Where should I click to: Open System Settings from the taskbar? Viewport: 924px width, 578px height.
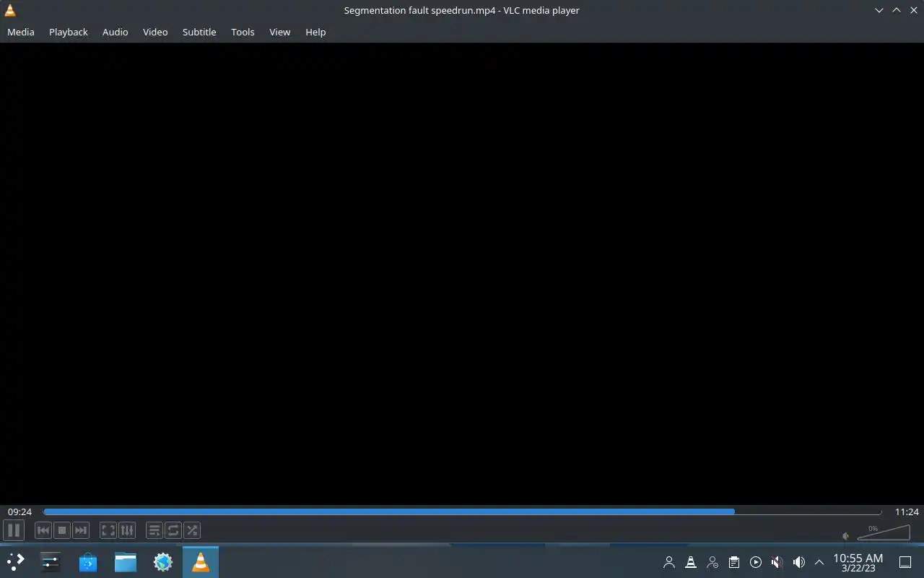51,561
